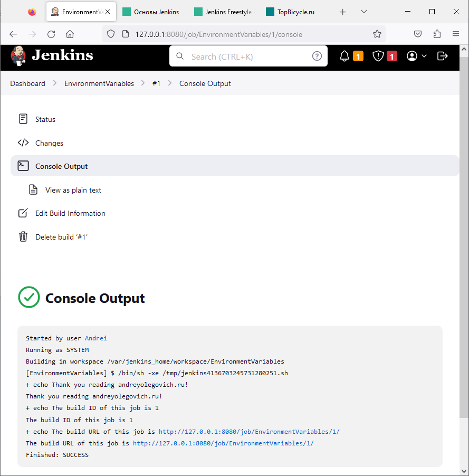Switch to the TopBicycle.ru tab
This screenshot has width=469, height=476.
290,12
